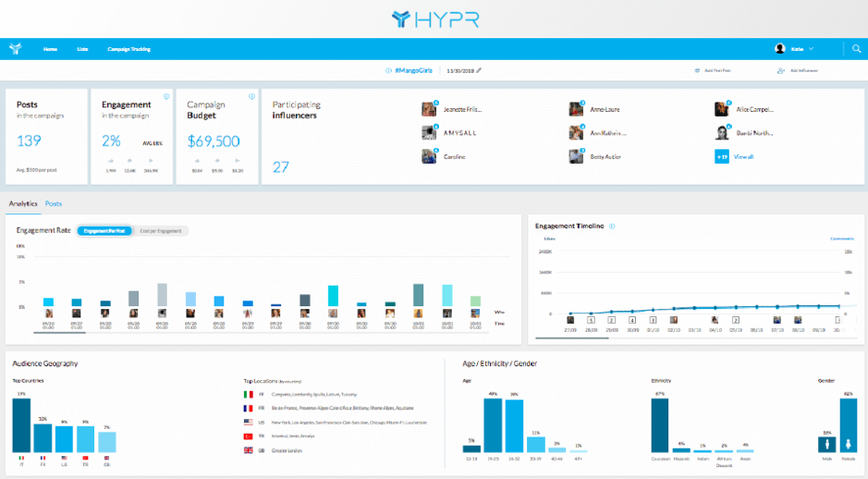Open the search magnifier icon
The height and width of the screenshot is (479, 868).
tap(856, 49)
